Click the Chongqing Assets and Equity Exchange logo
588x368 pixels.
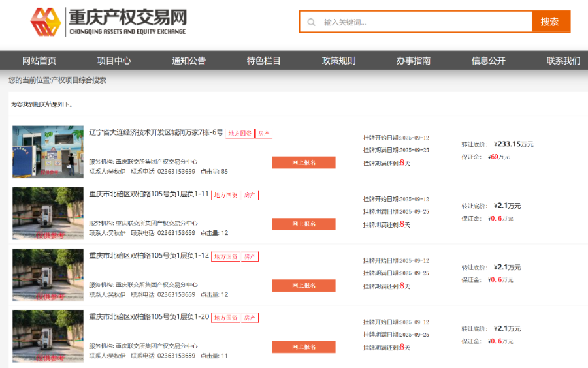pos(108,22)
